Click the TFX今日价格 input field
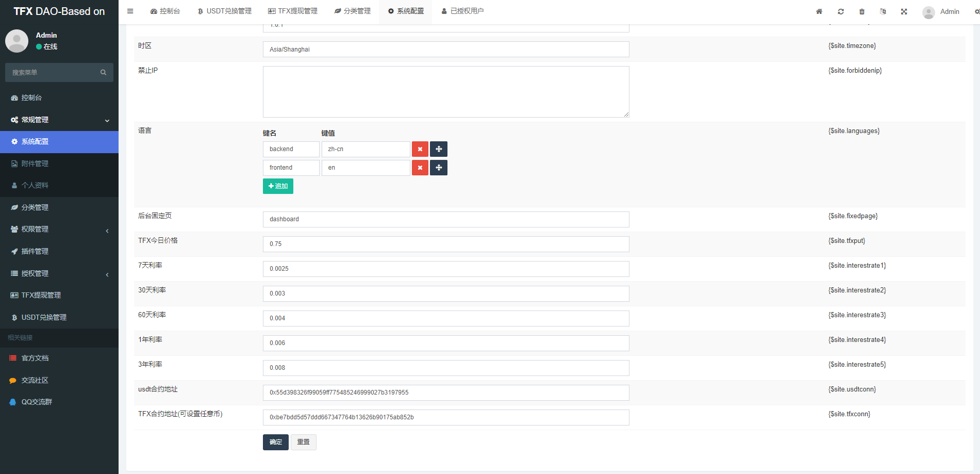The width and height of the screenshot is (980, 474). coord(445,244)
